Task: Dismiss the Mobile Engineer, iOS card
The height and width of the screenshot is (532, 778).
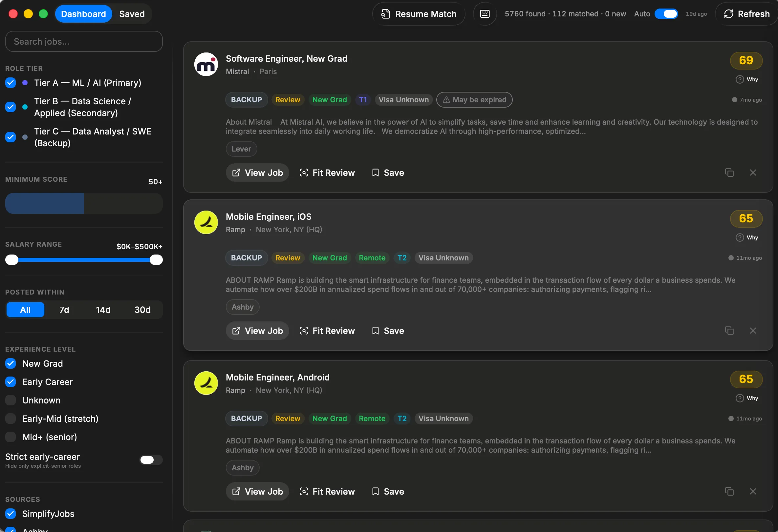Action: (752, 331)
